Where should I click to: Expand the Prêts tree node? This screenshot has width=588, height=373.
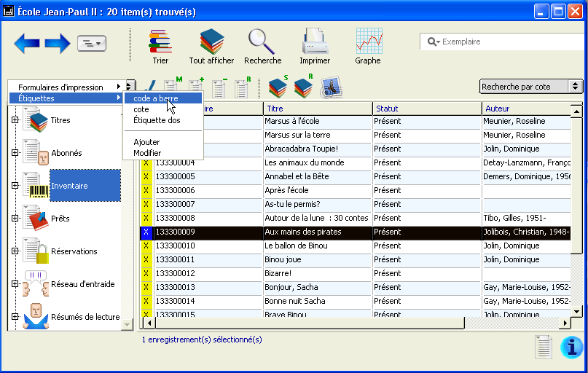pos(15,219)
